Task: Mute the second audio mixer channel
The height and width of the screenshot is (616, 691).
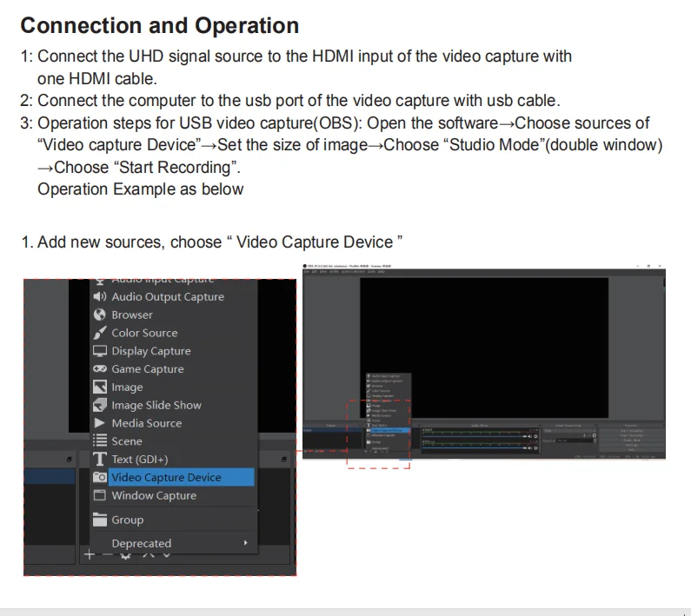Action: (529, 448)
